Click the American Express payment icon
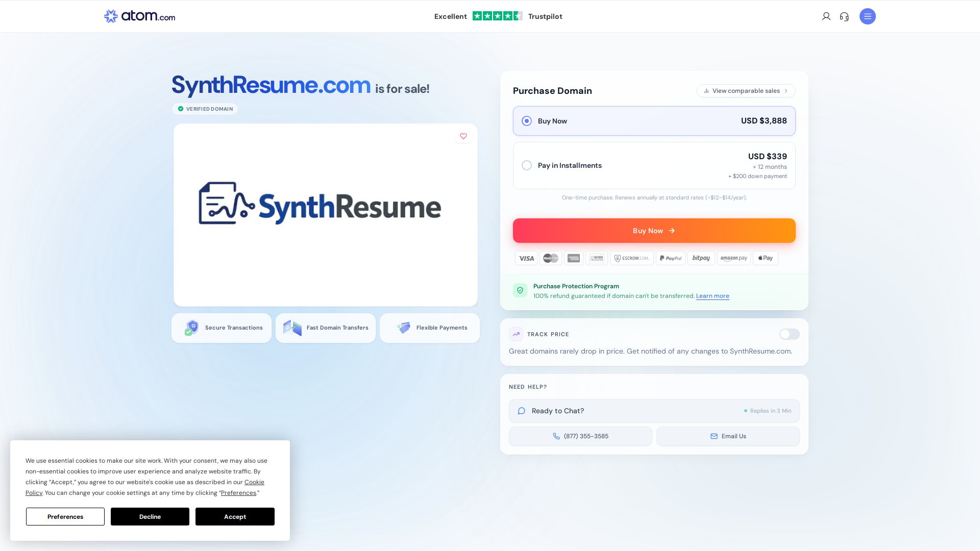 [574, 258]
